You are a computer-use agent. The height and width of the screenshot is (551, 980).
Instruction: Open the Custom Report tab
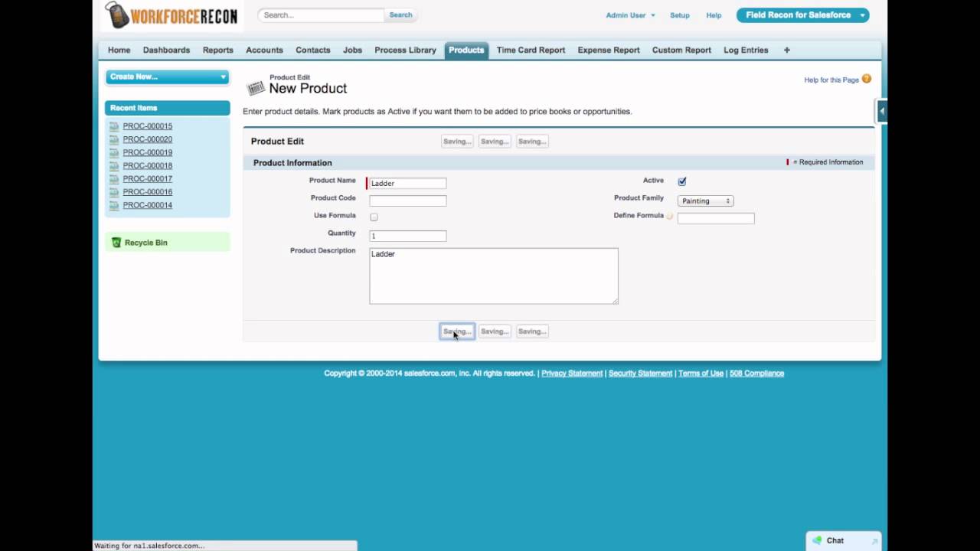(x=681, y=50)
